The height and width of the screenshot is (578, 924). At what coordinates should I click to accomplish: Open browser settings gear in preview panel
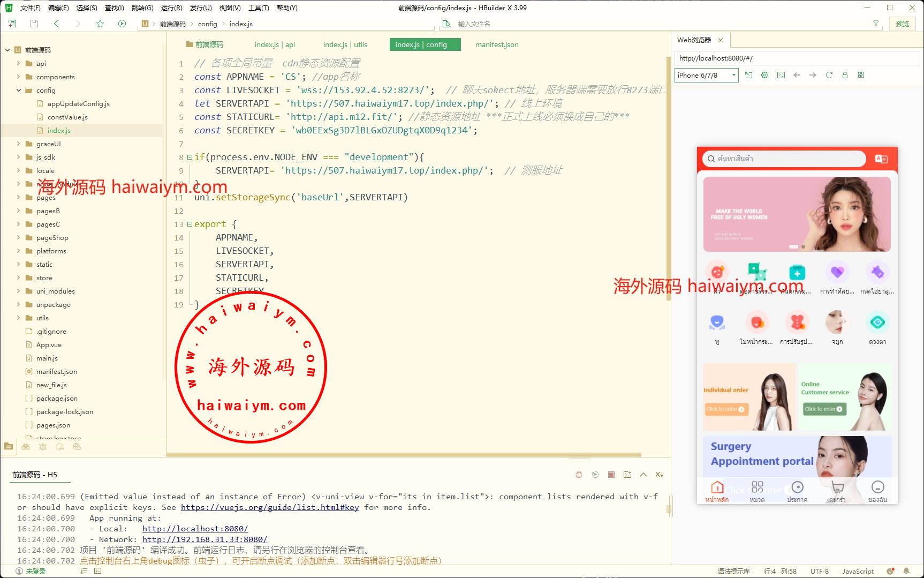pos(764,75)
